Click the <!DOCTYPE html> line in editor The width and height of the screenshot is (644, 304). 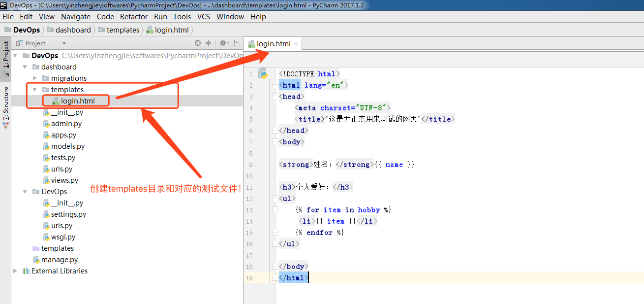point(309,74)
